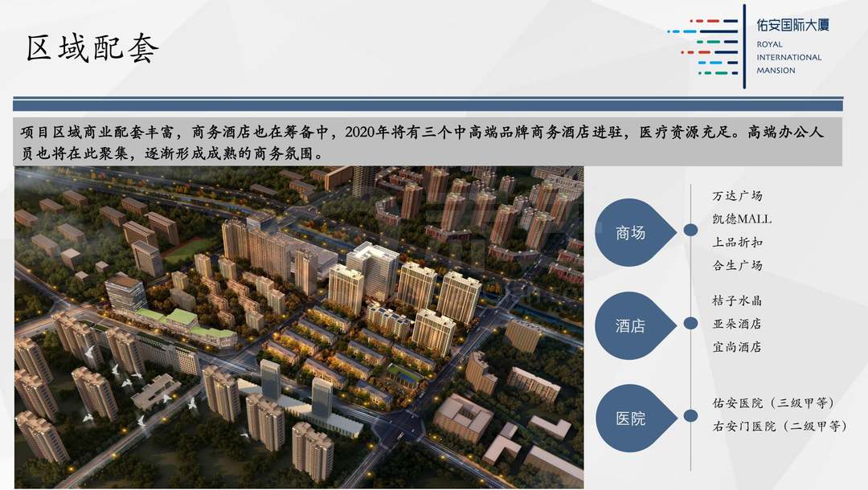Click the 佑安医院（三级甲等） entry
The image size is (868, 490).
coord(773,403)
